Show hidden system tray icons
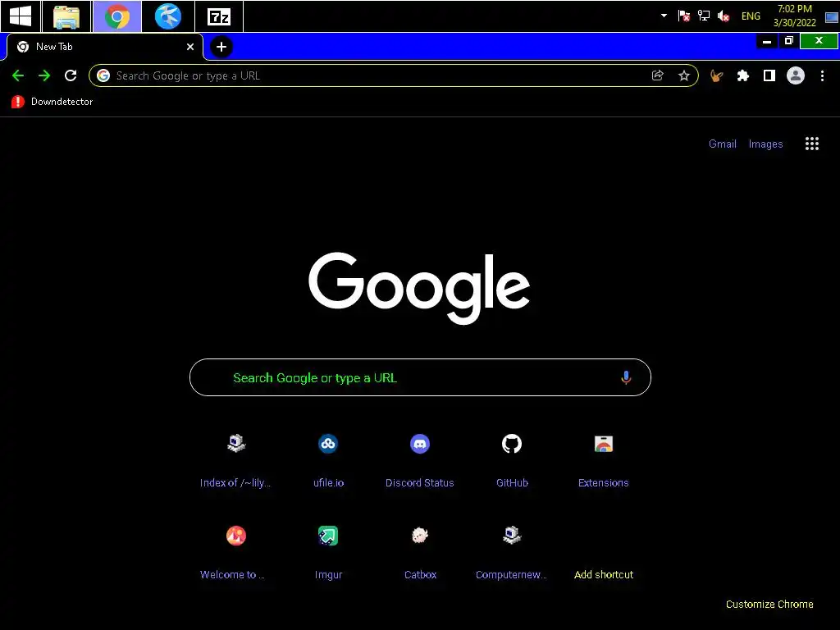Image resolution: width=840 pixels, height=630 pixels. pyautogui.click(x=664, y=16)
